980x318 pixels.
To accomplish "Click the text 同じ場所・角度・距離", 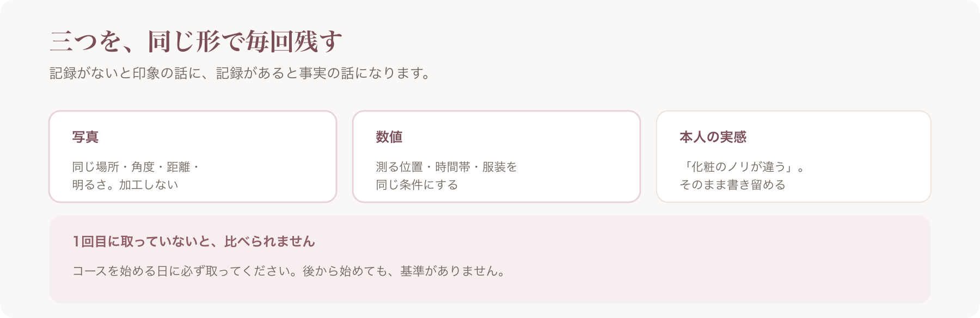I will [131, 167].
